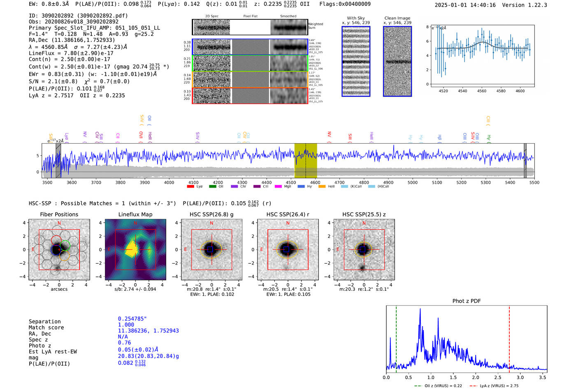Image resolution: width=576 pixels, height=392 pixels.
Task: Select the HSC SSP(25.5) z image
Action: [364, 250]
